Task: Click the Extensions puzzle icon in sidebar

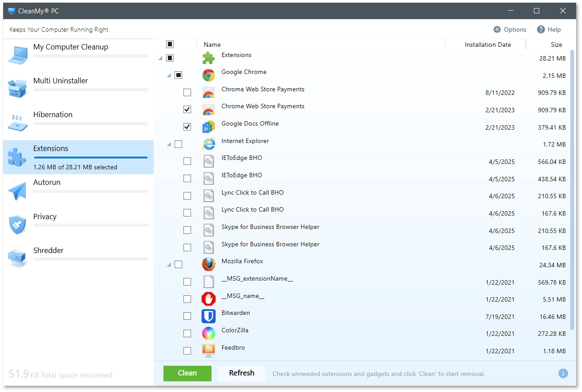Action: (x=17, y=157)
